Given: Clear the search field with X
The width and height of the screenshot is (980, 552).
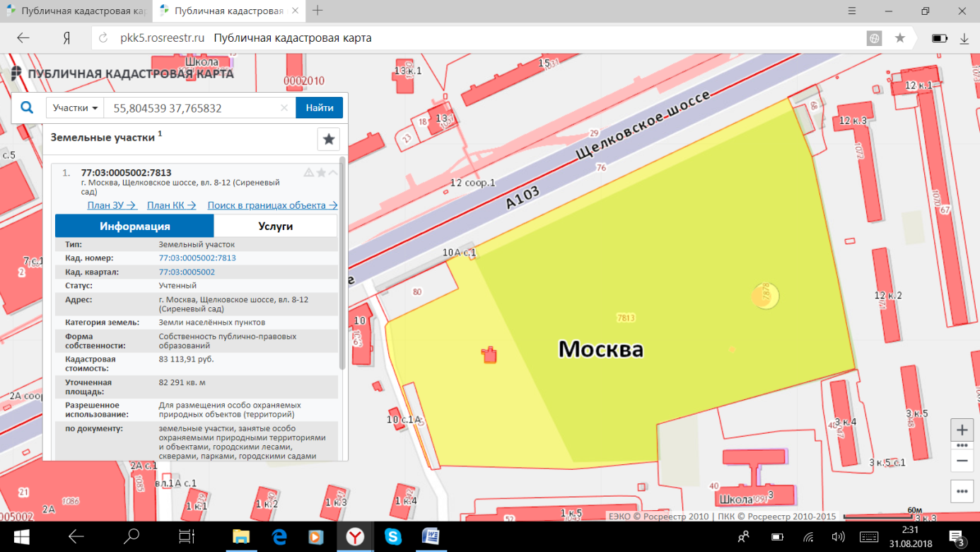Looking at the screenshot, I should pos(284,108).
